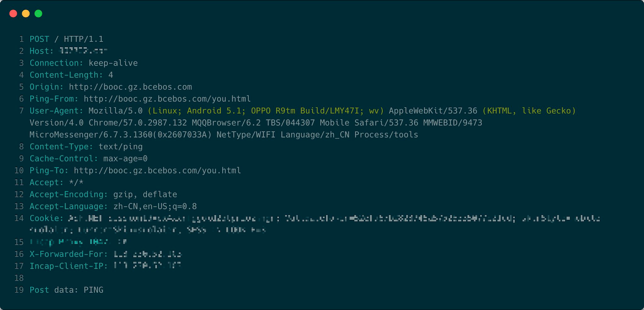Click the PING post data value
644x310 pixels.
point(93,290)
